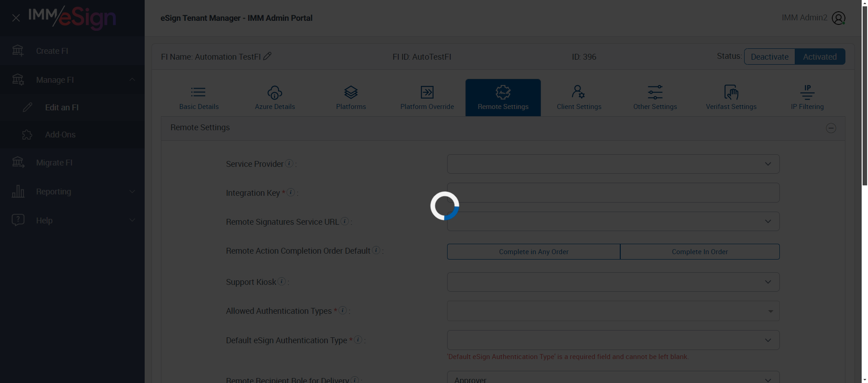Go to the IP Filtering tab
This screenshot has height=383, width=868.
click(807, 98)
